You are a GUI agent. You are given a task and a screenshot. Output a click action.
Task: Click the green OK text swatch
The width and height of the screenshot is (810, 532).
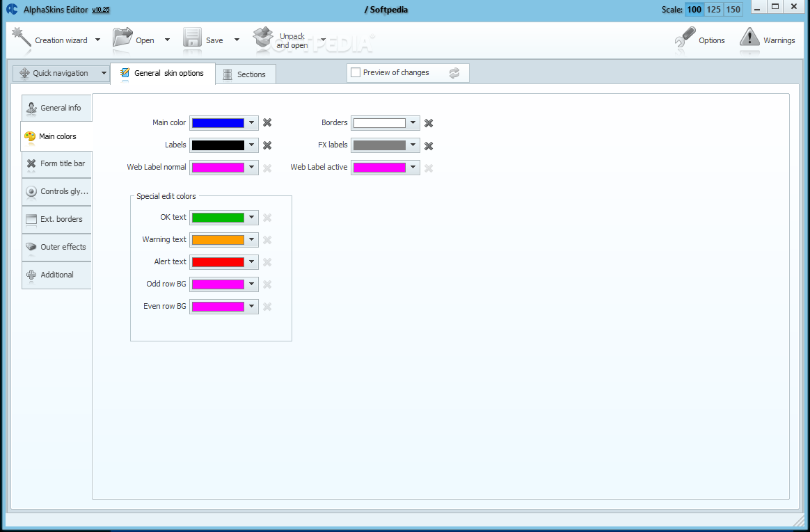click(218, 217)
